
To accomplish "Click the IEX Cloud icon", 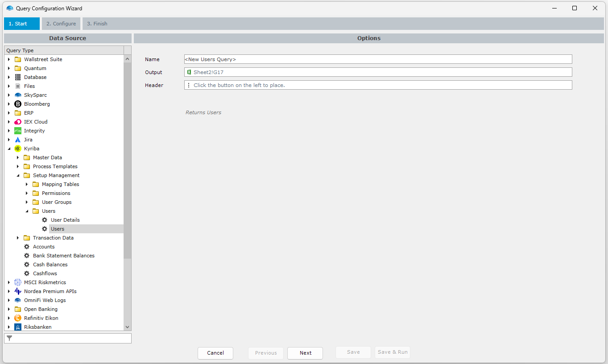I will [18, 122].
